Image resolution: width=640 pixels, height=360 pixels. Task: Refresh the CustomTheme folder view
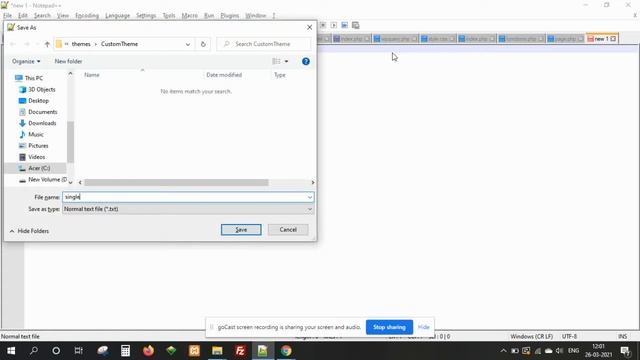203,44
